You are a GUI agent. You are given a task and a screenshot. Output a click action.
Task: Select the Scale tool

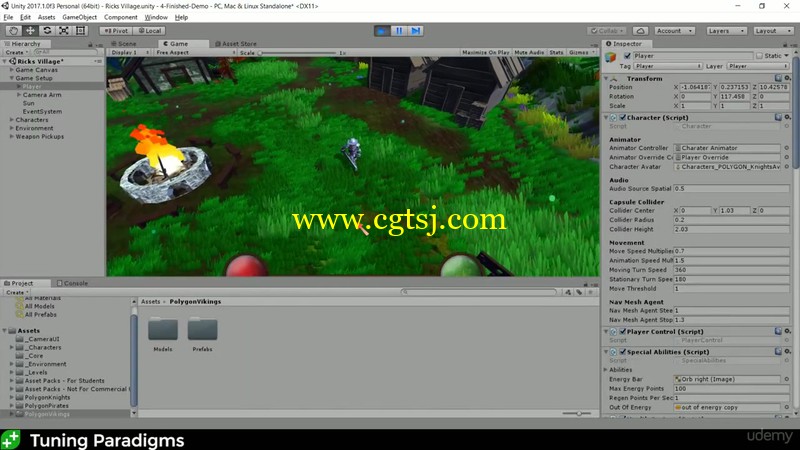coord(64,31)
